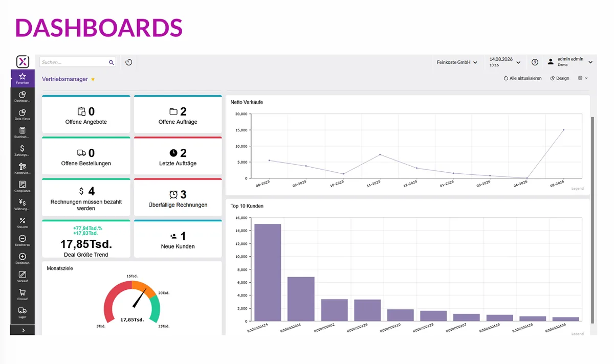The width and height of the screenshot is (614, 364).
Task: Click the K000000002 bar in the chart
Action: click(x=334, y=310)
